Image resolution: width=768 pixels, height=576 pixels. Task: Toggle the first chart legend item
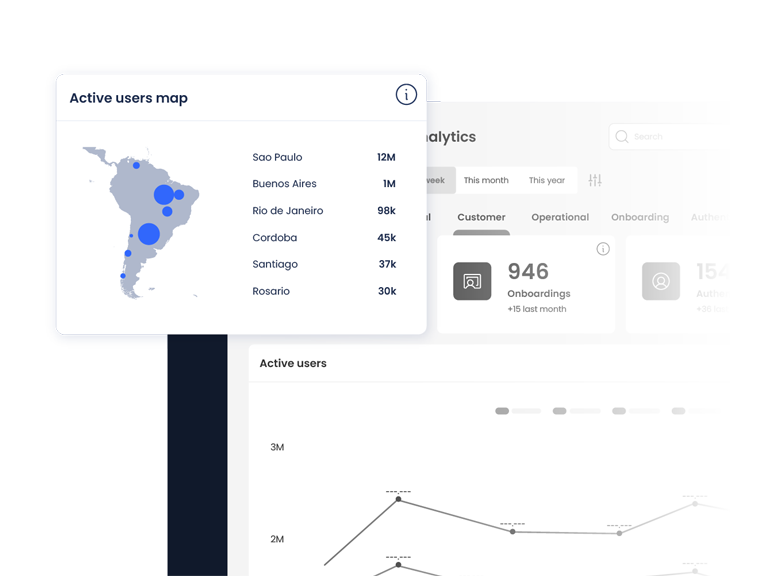pos(518,411)
